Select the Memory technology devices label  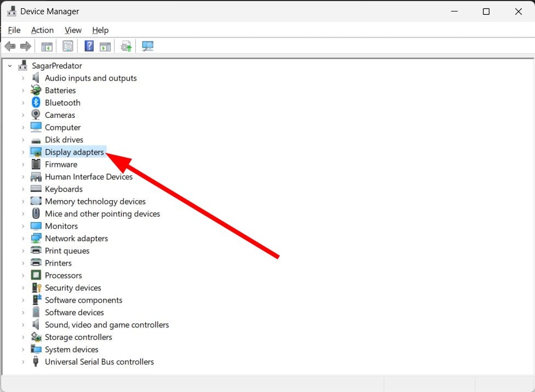click(95, 201)
